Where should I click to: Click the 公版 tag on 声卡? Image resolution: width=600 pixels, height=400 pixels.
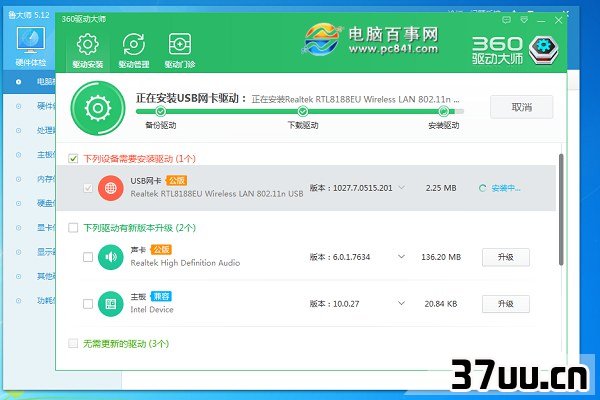click(x=161, y=250)
